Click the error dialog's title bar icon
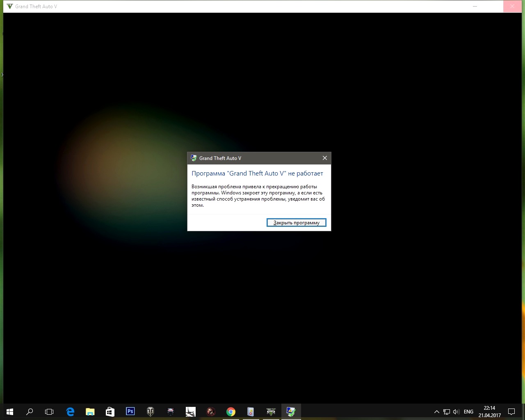The width and height of the screenshot is (525, 420). (x=194, y=158)
